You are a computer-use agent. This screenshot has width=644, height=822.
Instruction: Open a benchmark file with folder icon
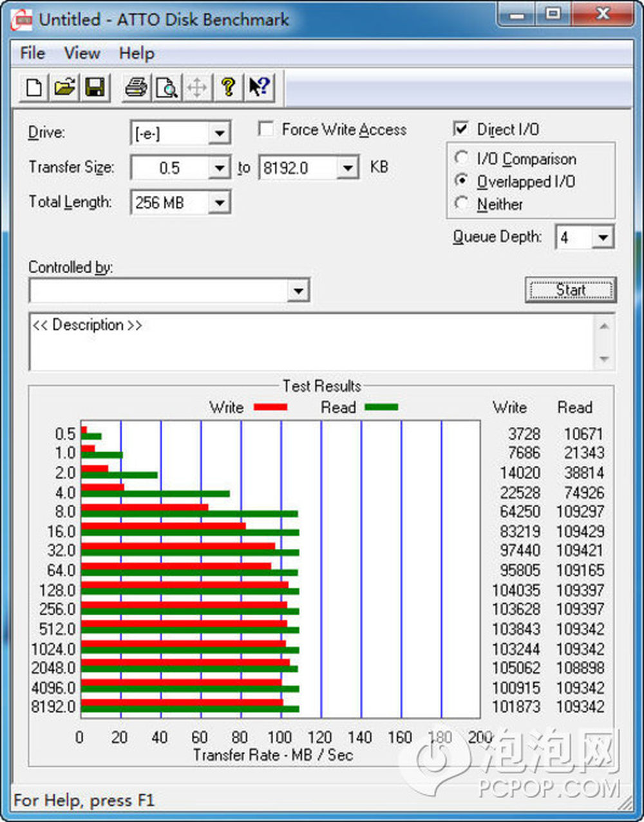point(64,87)
